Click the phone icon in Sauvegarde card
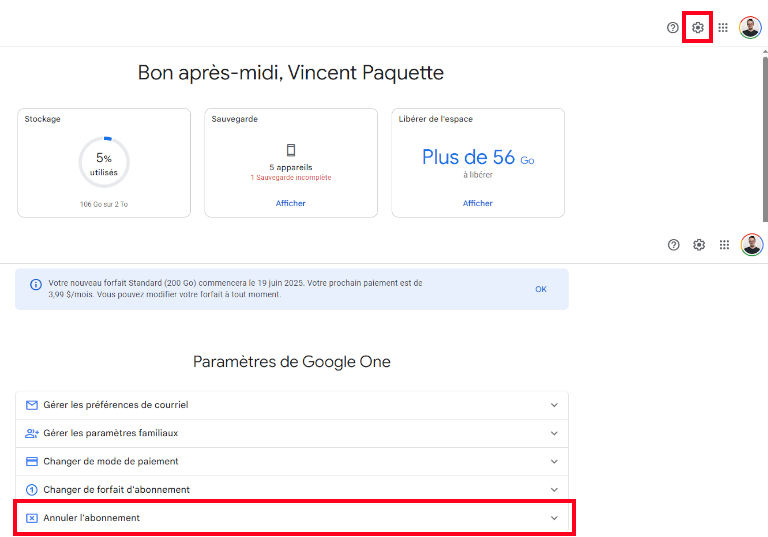Viewport: 768px width, 537px height. 291,150
